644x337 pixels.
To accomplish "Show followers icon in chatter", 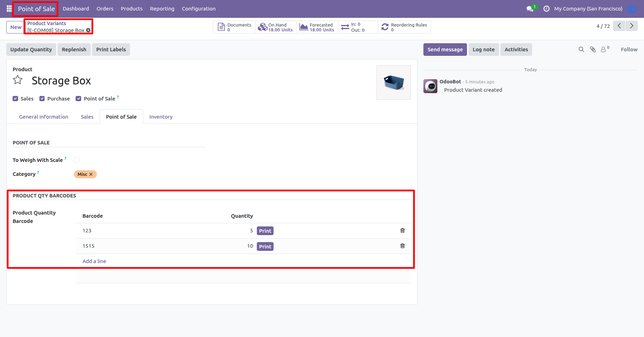I will click(x=605, y=49).
